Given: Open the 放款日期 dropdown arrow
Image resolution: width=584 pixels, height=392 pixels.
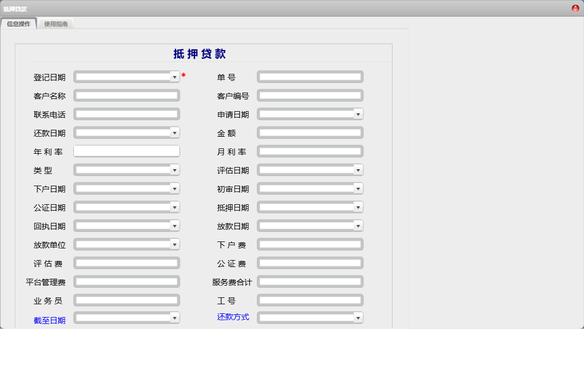Looking at the screenshot, I should tap(358, 226).
